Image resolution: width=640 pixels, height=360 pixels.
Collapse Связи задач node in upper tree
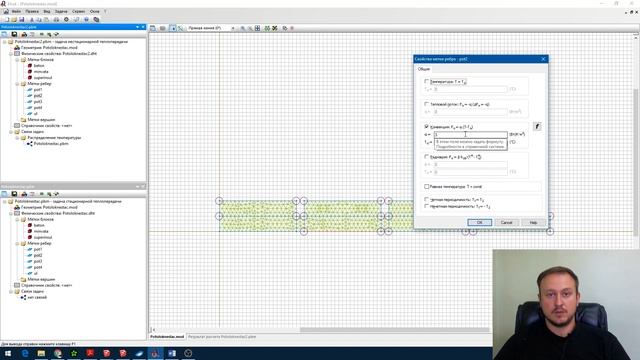11,132
